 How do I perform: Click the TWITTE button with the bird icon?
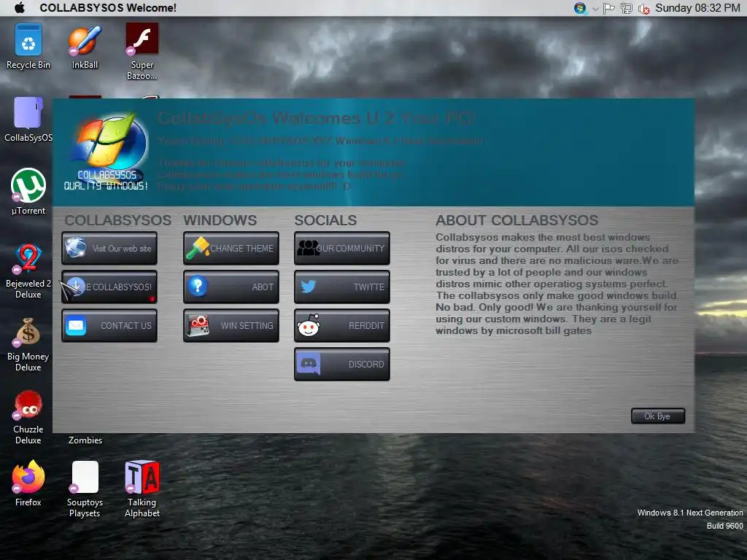coord(342,287)
